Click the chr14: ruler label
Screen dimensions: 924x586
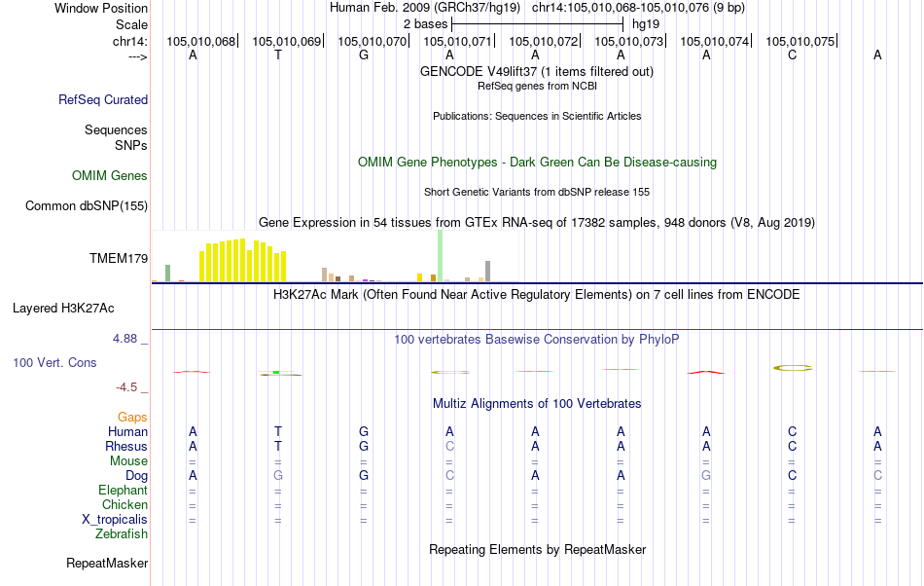[129, 41]
